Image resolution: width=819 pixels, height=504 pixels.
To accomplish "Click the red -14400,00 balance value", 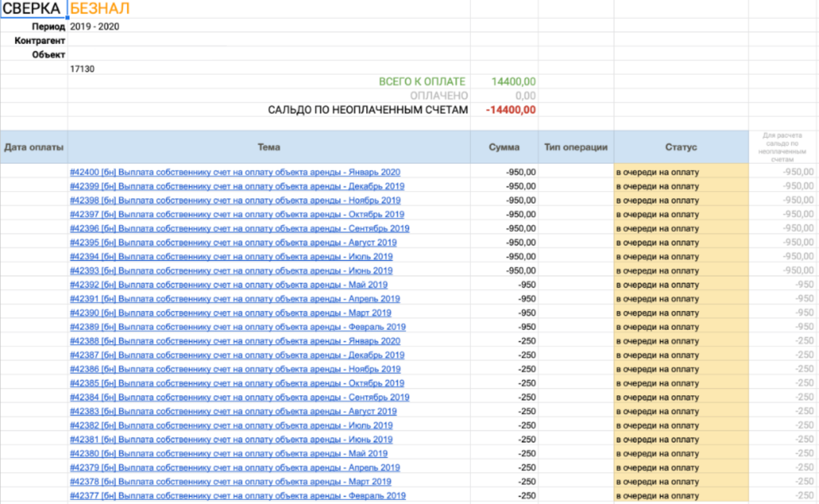I will (x=513, y=110).
